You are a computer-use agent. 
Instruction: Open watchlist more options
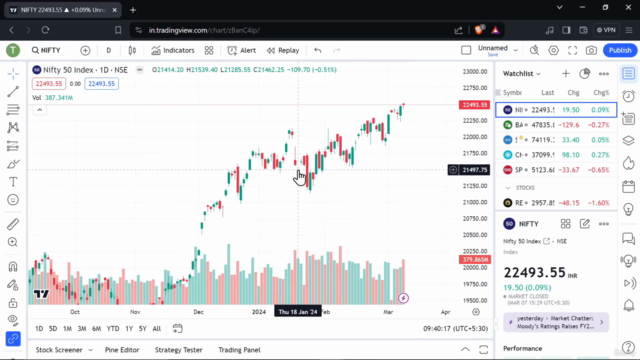point(604,73)
